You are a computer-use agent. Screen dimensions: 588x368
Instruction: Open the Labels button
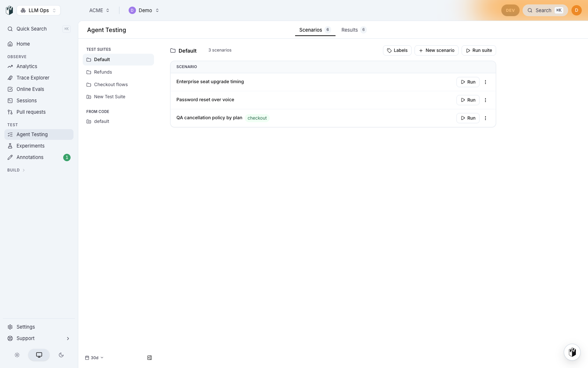click(397, 50)
